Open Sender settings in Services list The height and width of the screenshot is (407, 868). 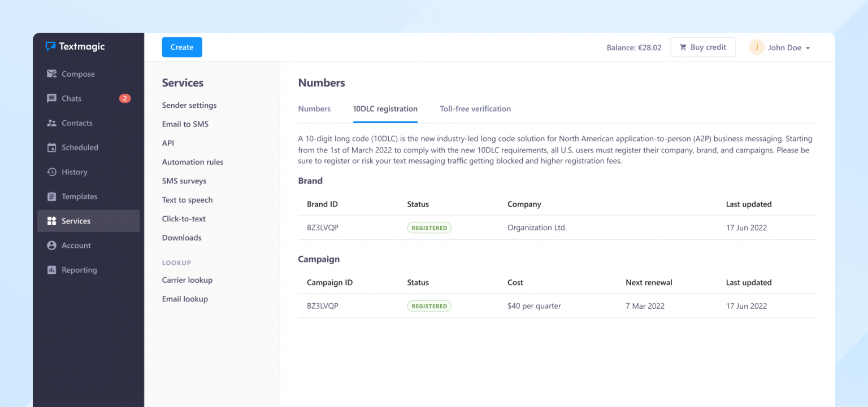(189, 105)
